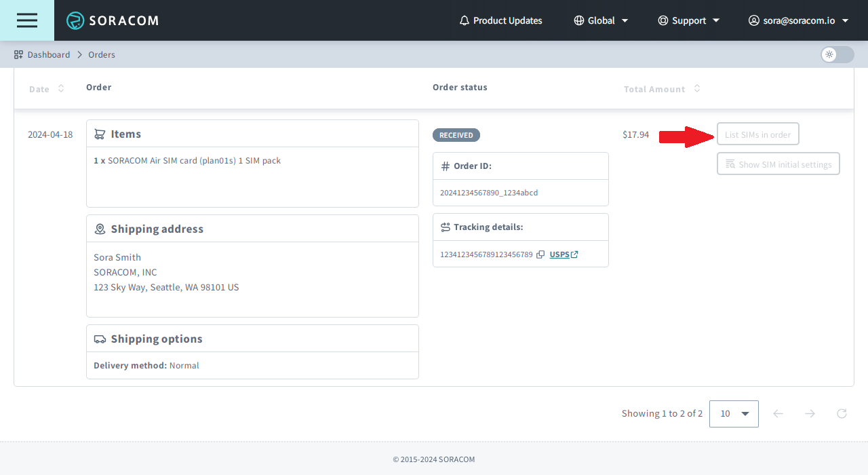The image size is (868, 475).
Task: Click Show SIM initial settings button
Action: click(x=778, y=164)
